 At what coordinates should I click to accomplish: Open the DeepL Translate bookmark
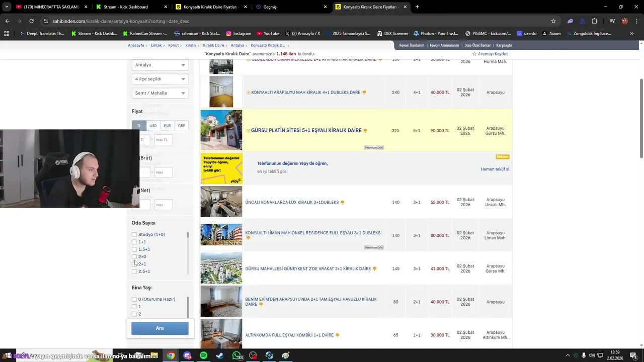(x=42, y=34)
